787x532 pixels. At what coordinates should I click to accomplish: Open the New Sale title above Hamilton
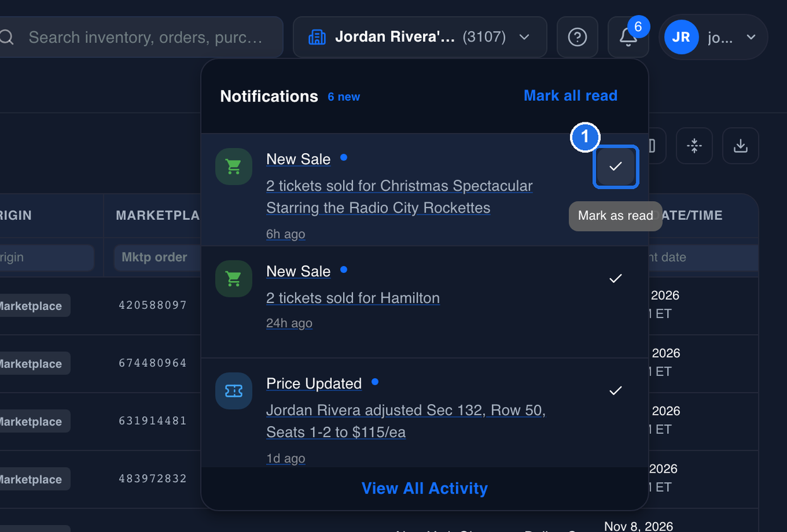pos(298,272)
